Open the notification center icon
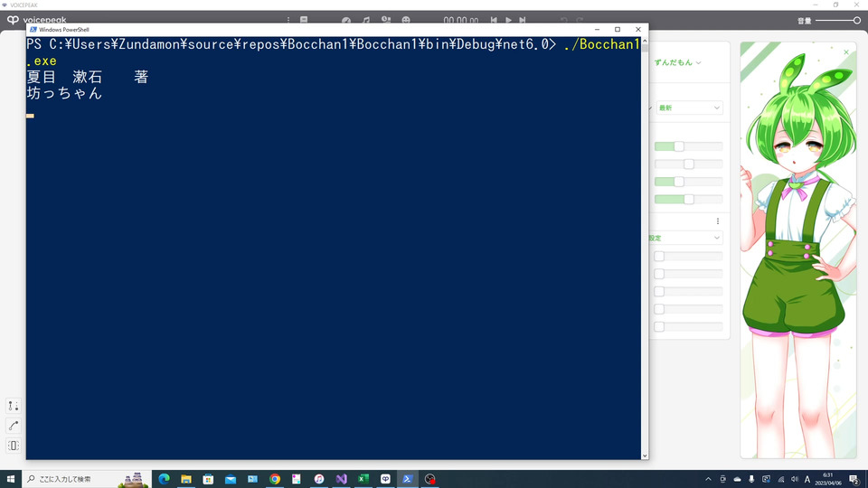868x488 pixels. (x=854, y=479)
